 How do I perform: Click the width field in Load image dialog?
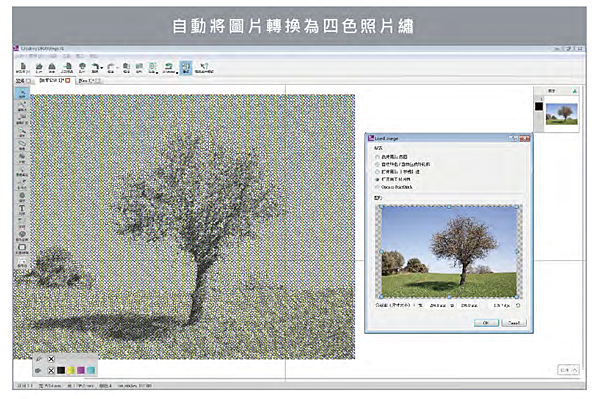coord(437,306)
